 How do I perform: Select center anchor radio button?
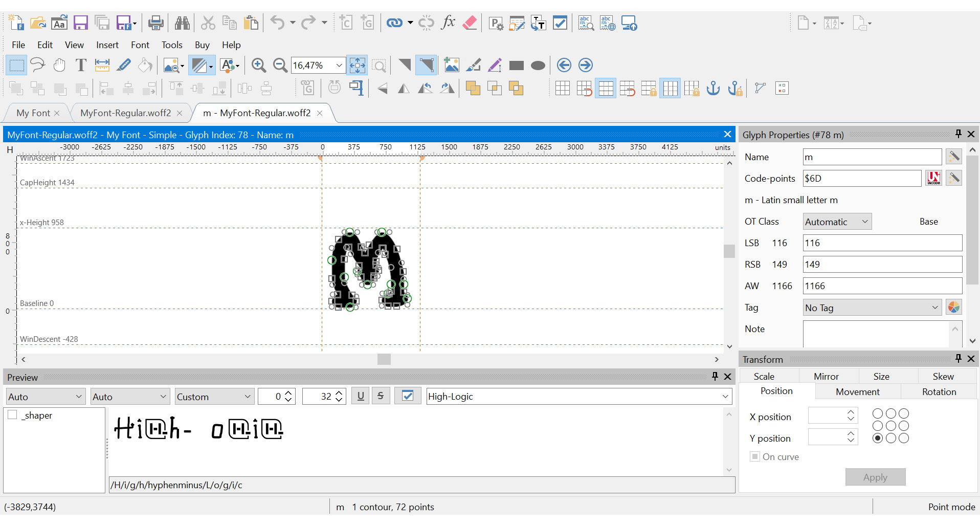[891, 426]
